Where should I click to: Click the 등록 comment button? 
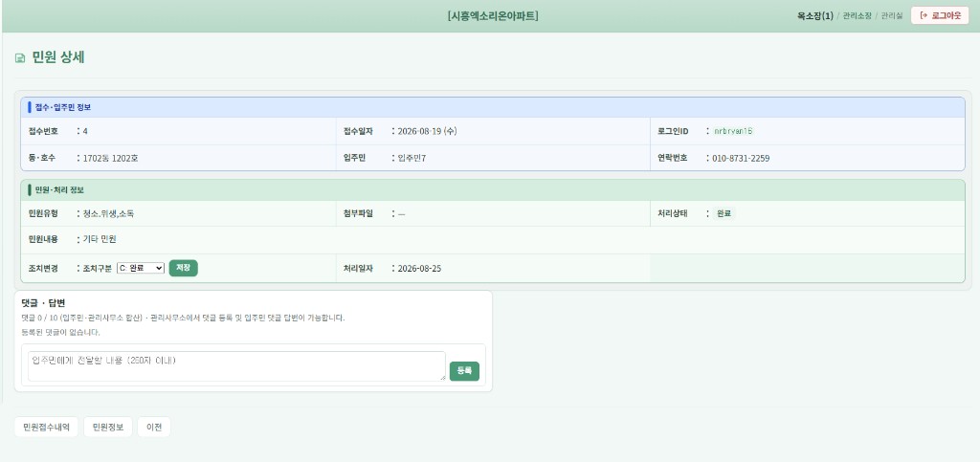pos(464,371)
